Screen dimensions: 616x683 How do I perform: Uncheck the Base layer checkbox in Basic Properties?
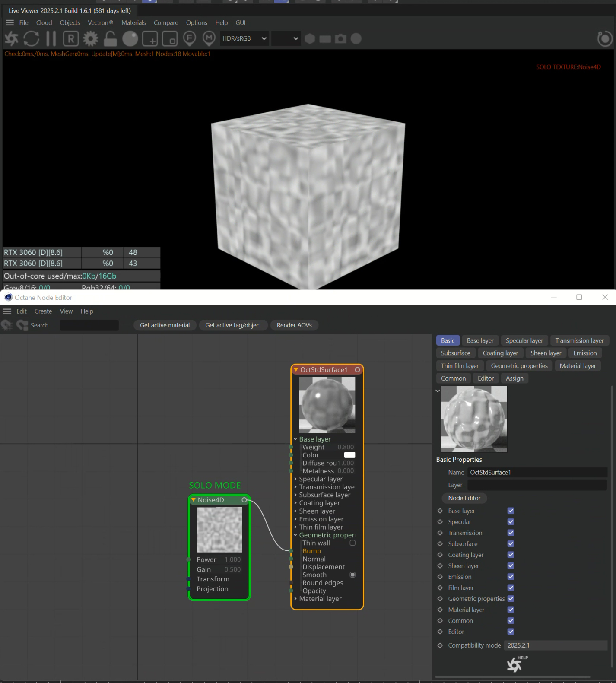point(511,511)
